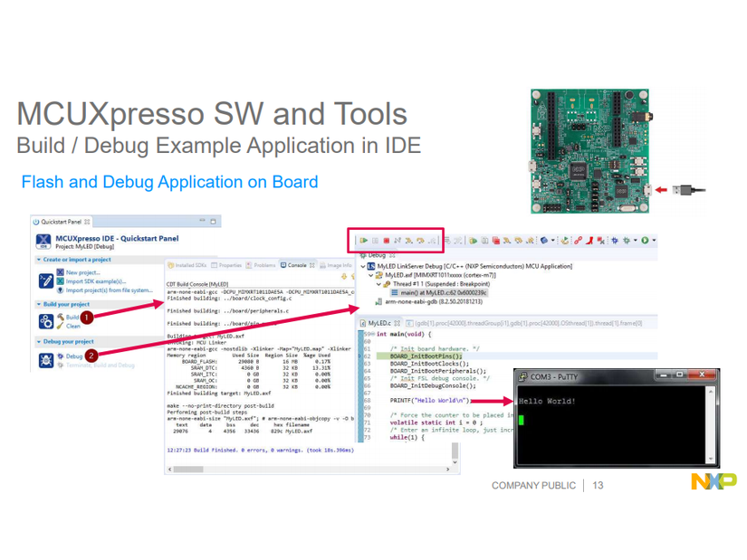Click 'Terminate, Build and Debug' link
The image size is (747, 560).
(x=100, y=365)
